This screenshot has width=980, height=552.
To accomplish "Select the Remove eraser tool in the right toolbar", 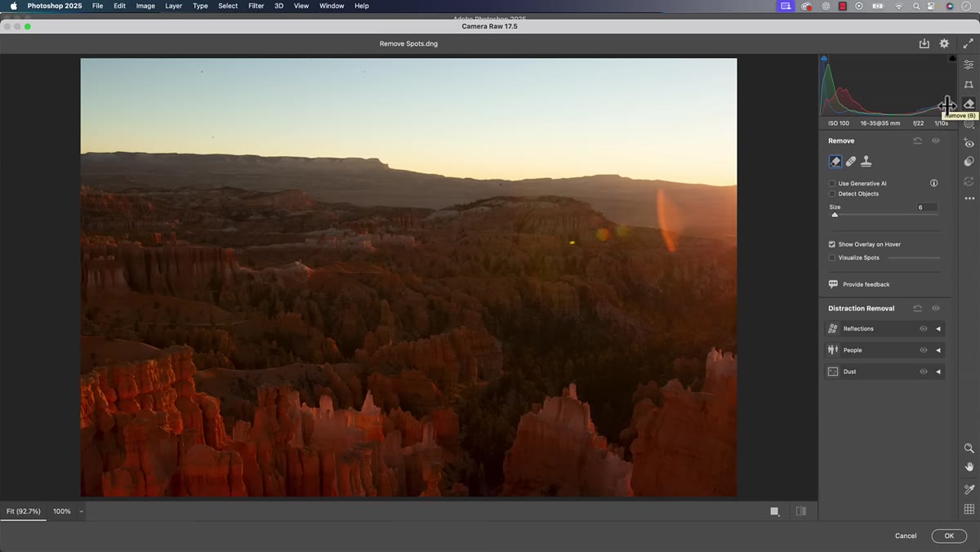I will pos(969,104).
